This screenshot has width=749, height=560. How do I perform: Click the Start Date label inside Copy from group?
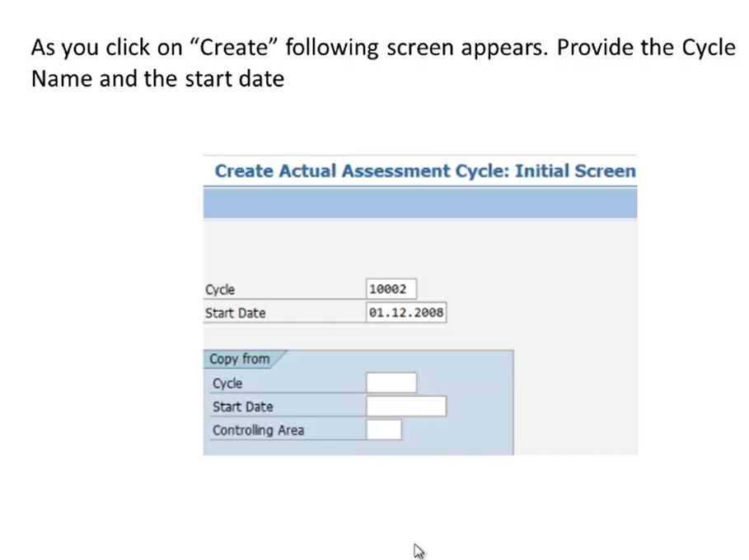[x=242, y=407]
